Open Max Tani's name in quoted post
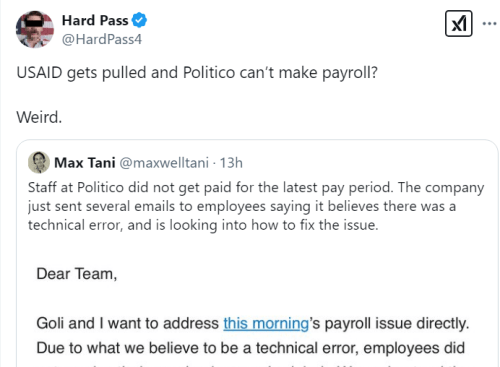This screenshot has height=367, width=500. (85, 163)
